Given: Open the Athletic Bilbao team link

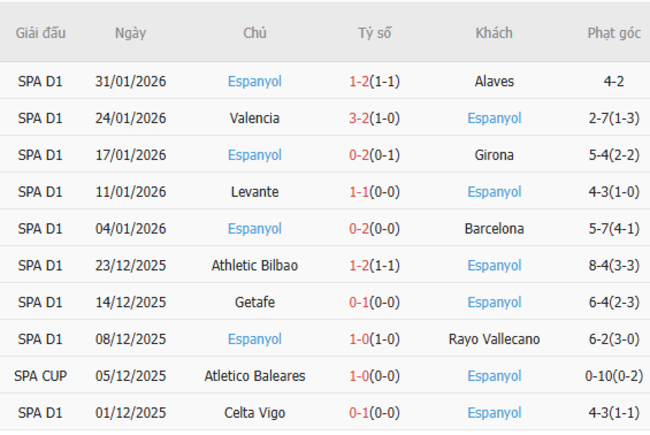Looking at the screenshot, I should tap(254, 266).
